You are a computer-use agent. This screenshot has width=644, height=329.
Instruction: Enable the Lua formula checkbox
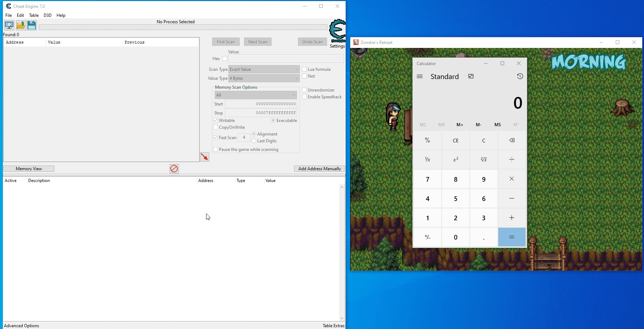click(304, 69)
